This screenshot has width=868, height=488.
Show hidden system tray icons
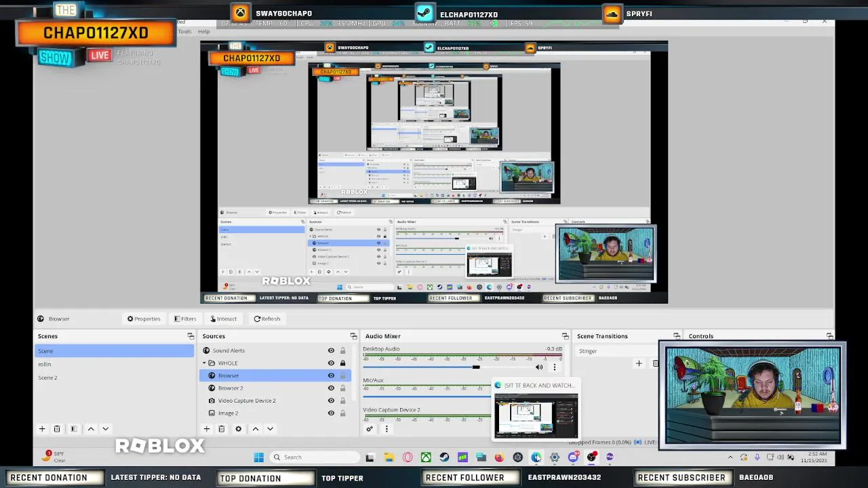coord(730,457)
